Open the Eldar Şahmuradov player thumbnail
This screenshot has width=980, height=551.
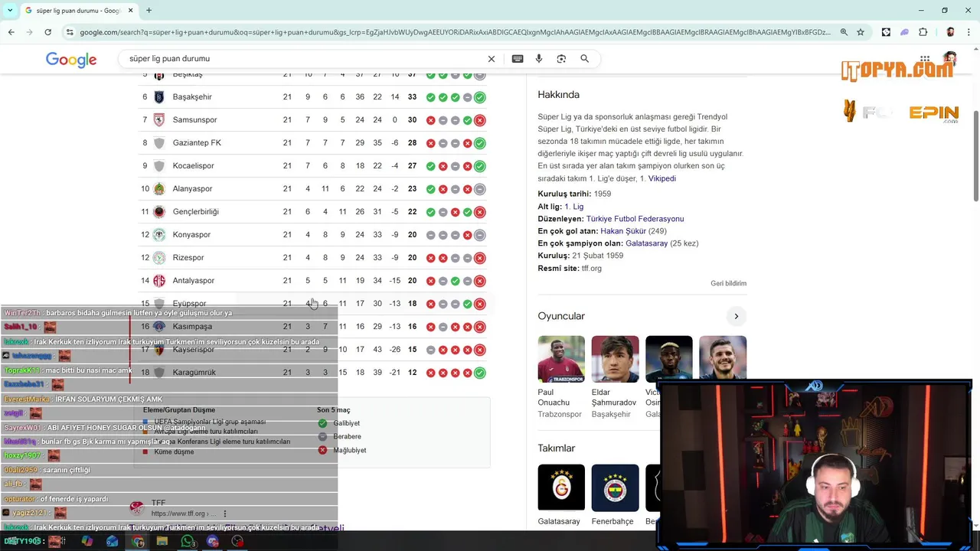tap(615, 359)
